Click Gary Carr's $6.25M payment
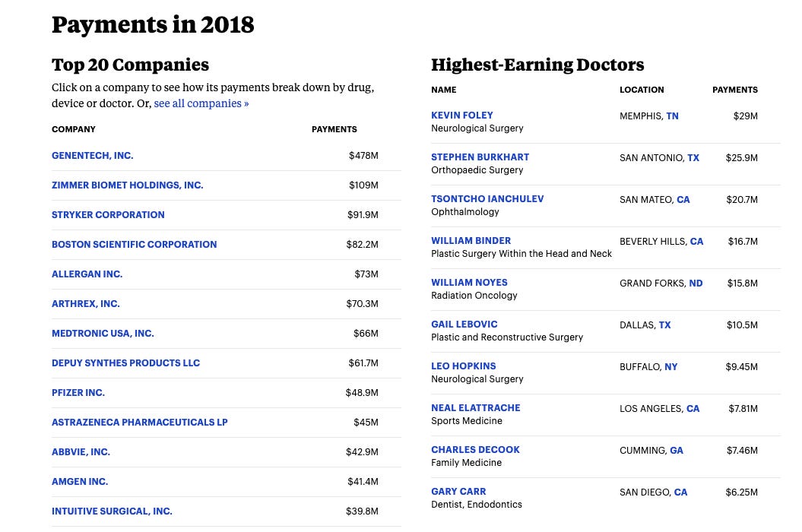Image resolution: width=802 pixels, height=532 pixels. [742, 492]
